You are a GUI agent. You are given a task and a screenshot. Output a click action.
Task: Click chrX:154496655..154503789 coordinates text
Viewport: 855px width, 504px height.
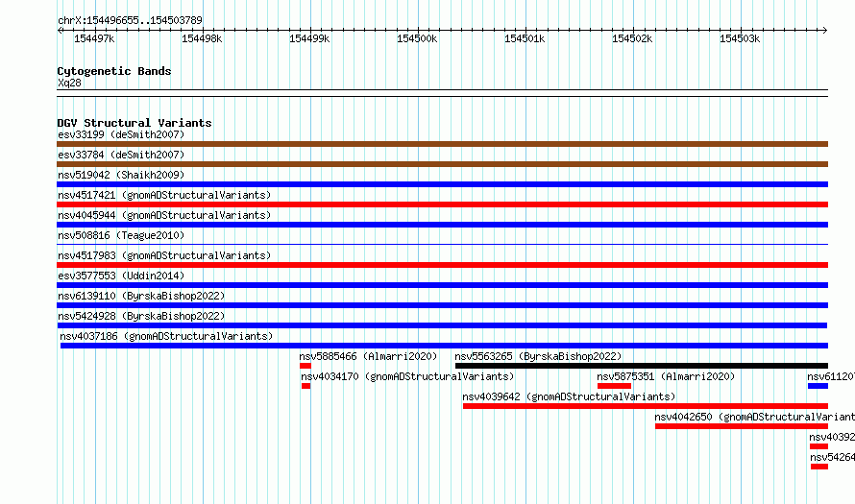point(130,20)
